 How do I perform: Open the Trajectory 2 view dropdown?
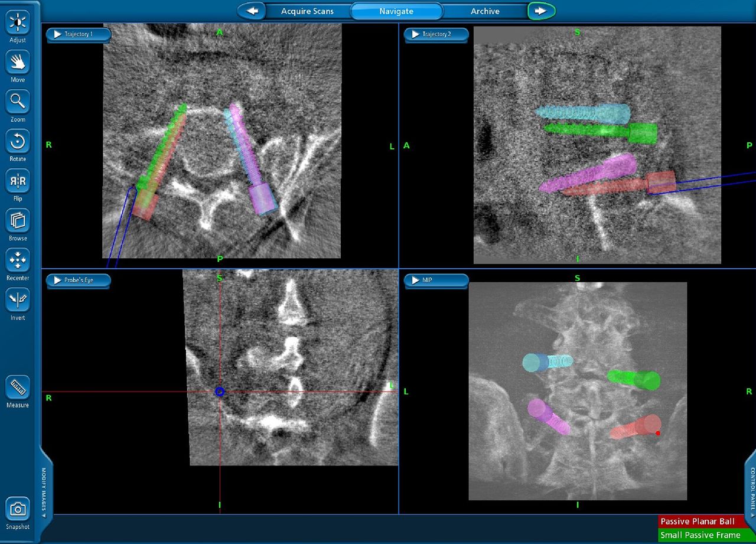(436, 34)
